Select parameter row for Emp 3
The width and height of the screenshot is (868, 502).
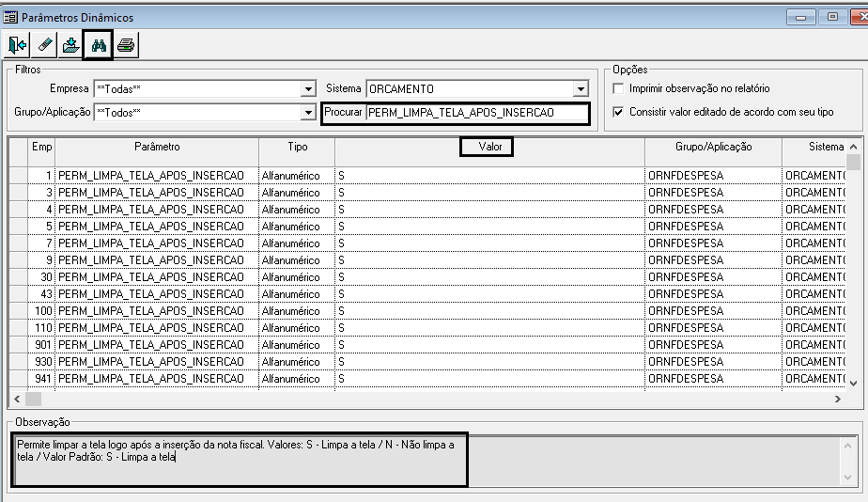tap(427, 193)
